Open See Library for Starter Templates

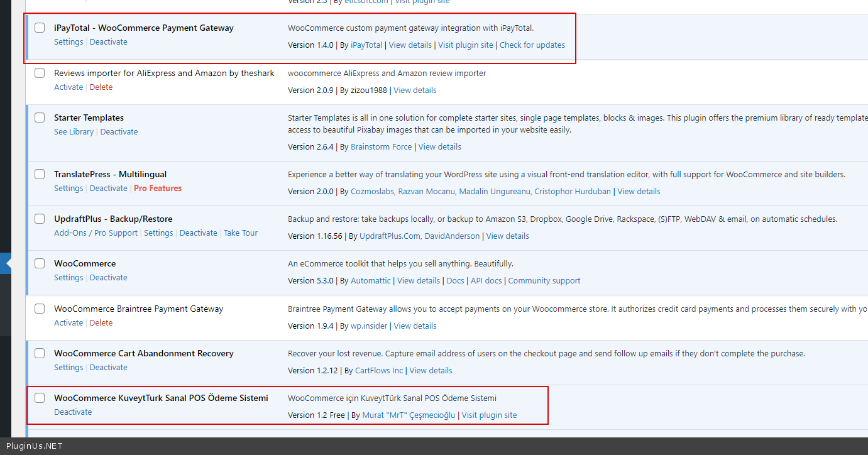pos(74,132)
